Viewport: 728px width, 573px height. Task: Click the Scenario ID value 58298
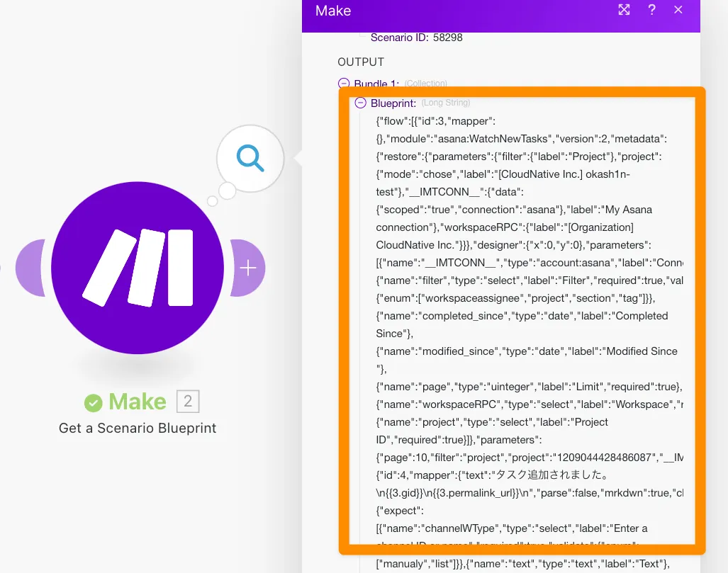(447, 37)
